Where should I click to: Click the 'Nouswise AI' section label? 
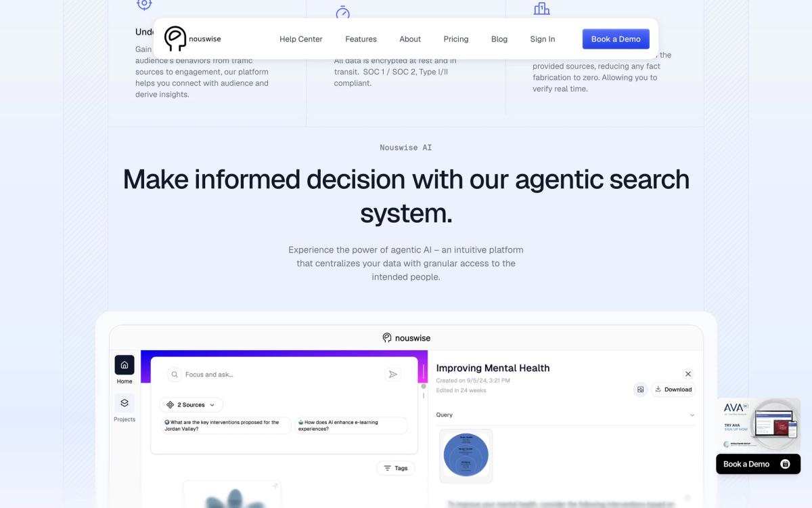point(406,147)
